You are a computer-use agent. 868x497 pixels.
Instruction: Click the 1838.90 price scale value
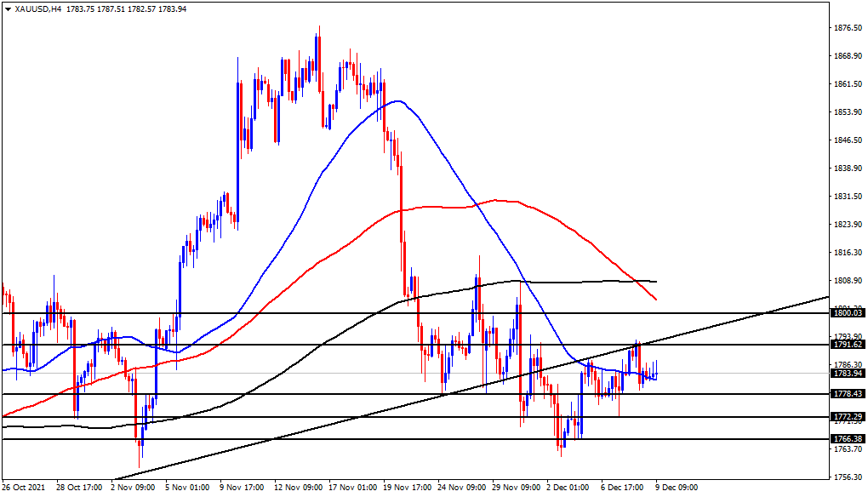click(848, 169)
